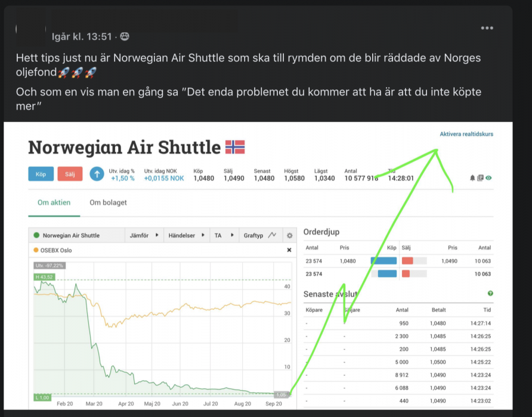The image size is (532, 417).
Task: Select the Om aktien tab
Action: (53, 202)
